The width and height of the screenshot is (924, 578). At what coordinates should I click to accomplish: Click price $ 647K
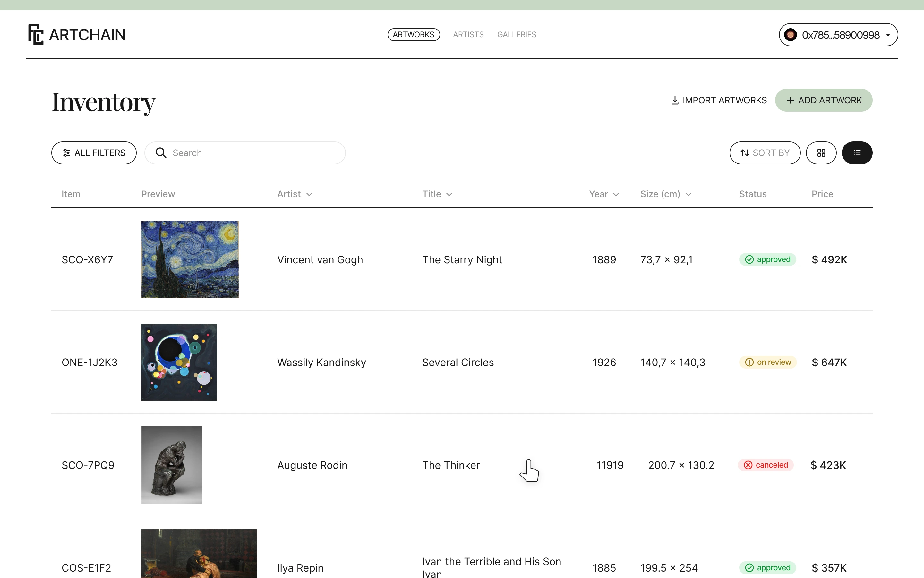pyautogui.click(x=829, y=363)
